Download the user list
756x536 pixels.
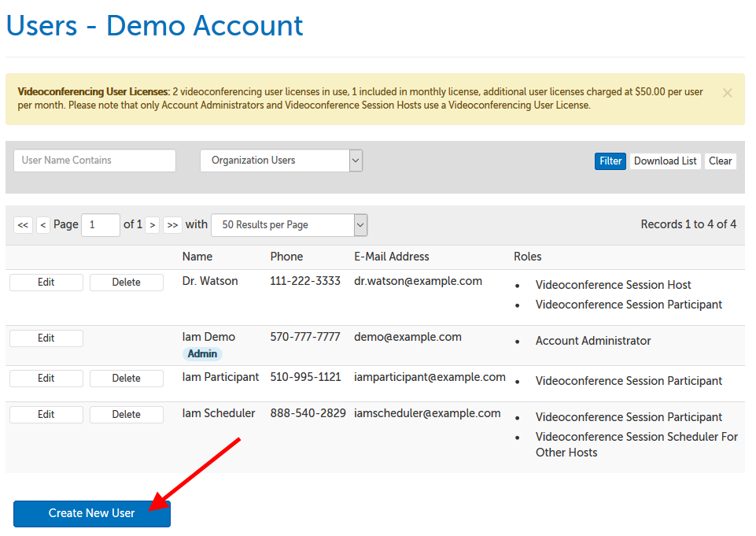(665, 161)
